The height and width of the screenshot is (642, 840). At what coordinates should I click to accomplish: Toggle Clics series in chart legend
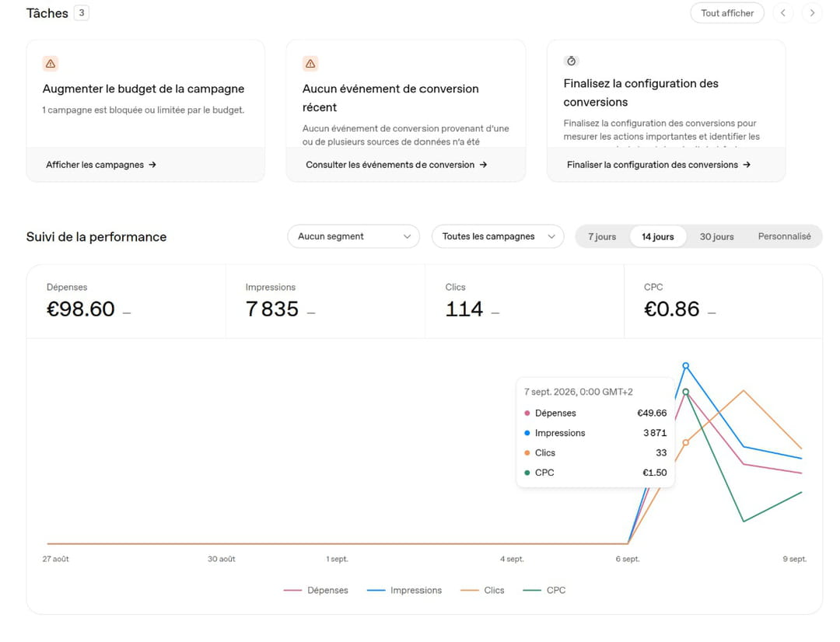click(x=482, y=590)
